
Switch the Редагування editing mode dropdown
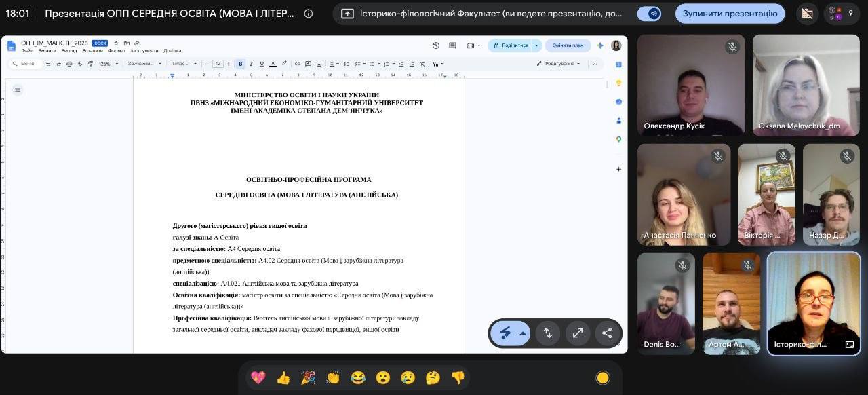[559, 64]
